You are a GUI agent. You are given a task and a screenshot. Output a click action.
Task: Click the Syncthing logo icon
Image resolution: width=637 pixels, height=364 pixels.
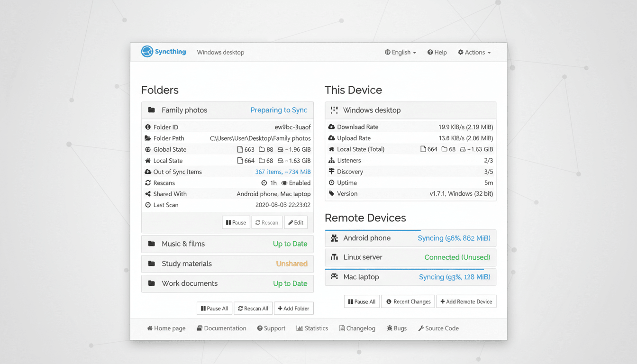(147, 52)
